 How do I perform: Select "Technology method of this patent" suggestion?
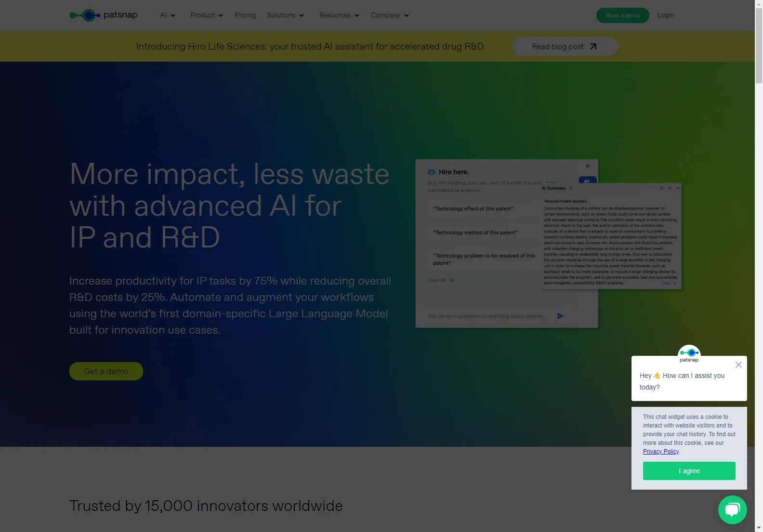475,233
